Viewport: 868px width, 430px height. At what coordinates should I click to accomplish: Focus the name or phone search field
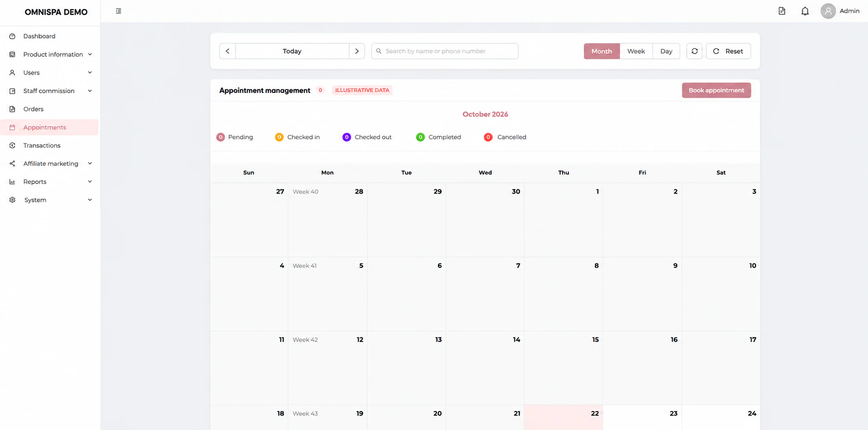(x=445, y=51)
